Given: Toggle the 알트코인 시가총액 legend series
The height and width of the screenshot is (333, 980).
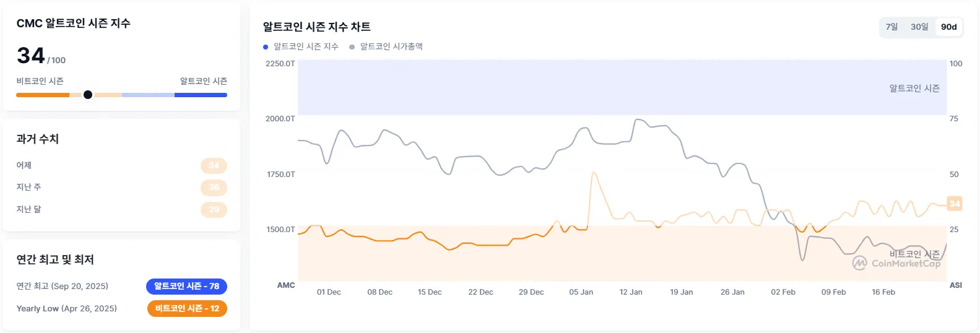Looking at the screenshot, I should [x=391, y=46].
